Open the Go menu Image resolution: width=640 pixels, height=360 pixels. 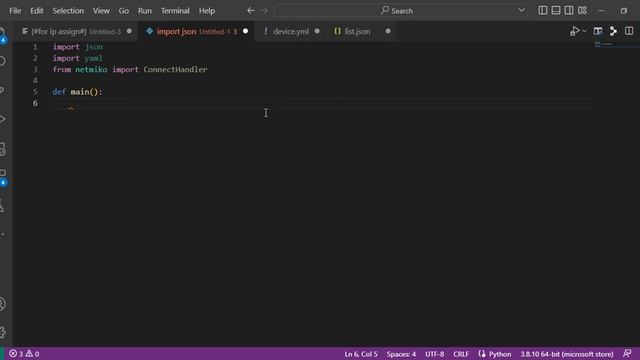coord(124,11)
